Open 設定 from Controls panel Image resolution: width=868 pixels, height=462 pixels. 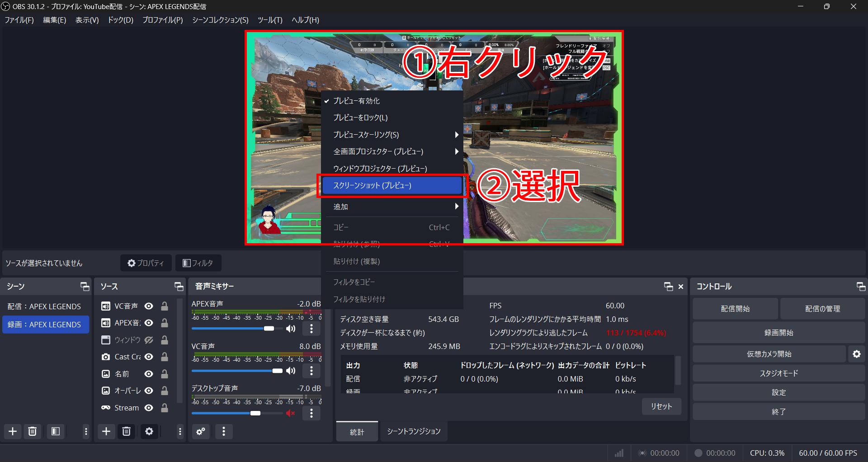(779, 392)
